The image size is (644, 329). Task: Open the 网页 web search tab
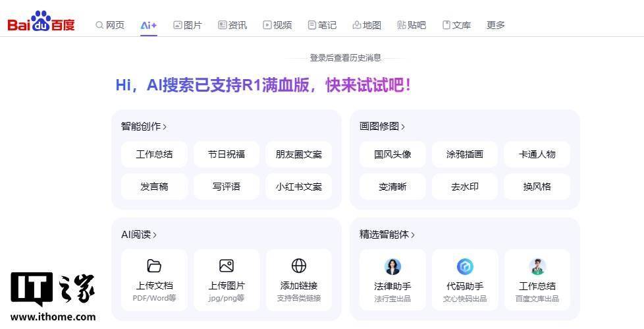[x=110, y=25]
